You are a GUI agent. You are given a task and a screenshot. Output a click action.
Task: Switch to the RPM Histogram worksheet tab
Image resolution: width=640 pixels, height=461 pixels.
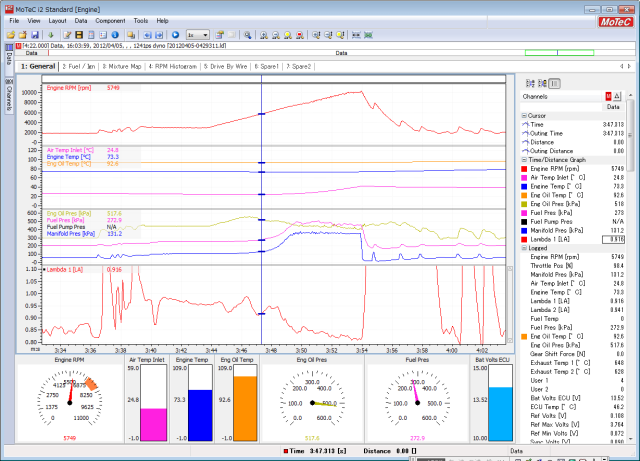tap(173, 67)
